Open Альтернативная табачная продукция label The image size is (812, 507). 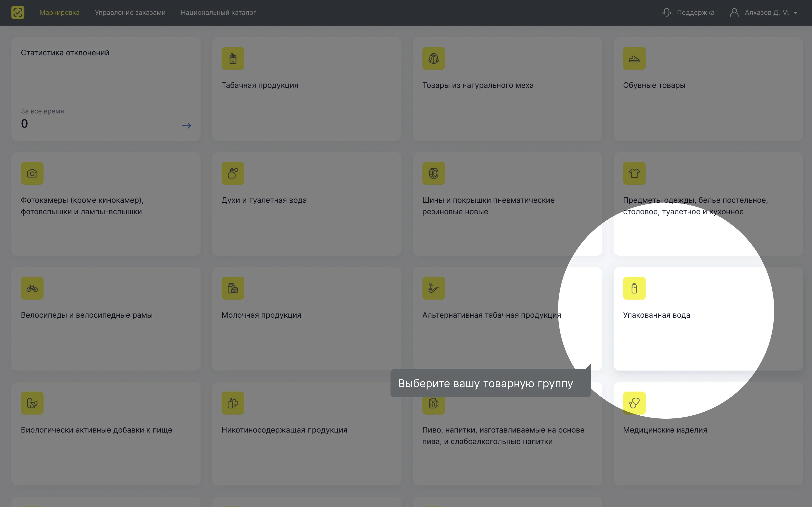[x=492, y=315]
